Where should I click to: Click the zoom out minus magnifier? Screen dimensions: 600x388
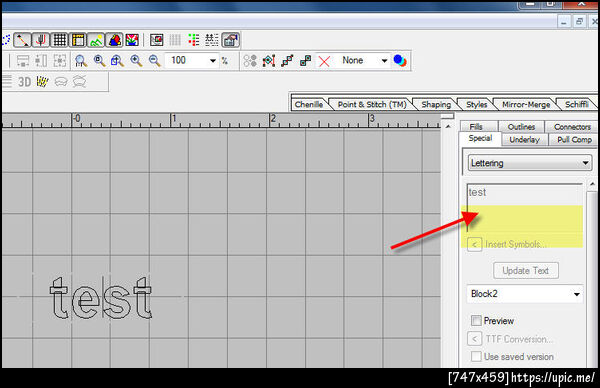click(155, 61)
